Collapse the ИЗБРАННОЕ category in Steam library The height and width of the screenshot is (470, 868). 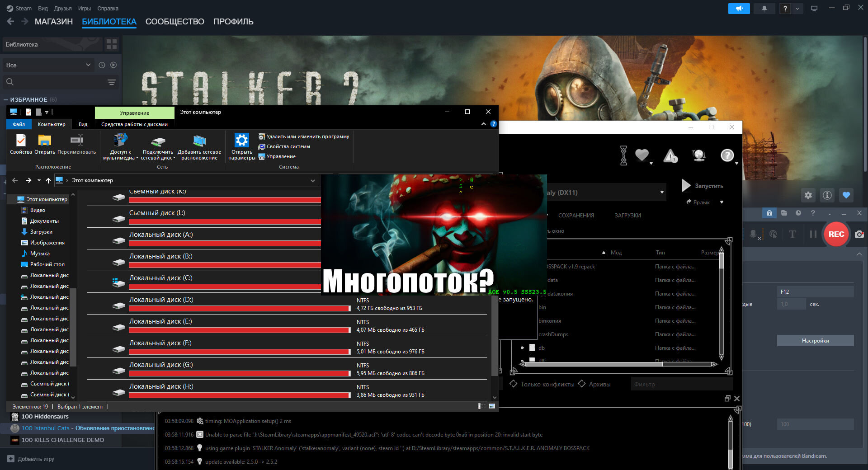point(6,100)
